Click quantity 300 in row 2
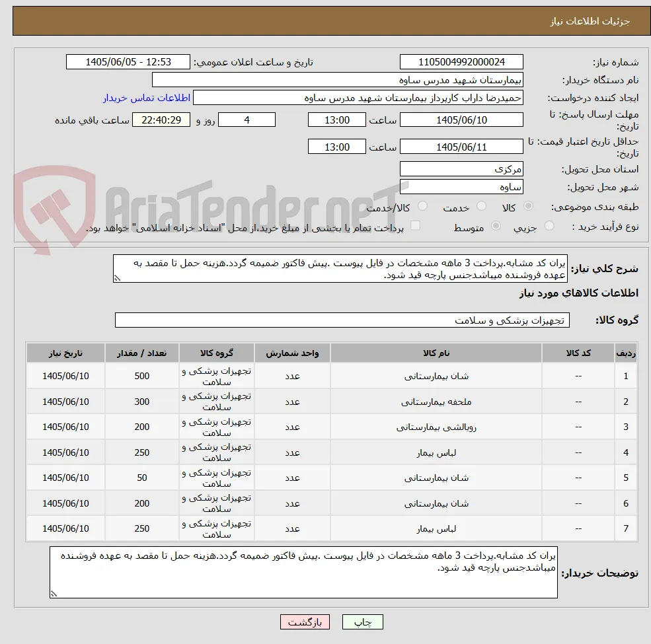 (x=141, y=402)
